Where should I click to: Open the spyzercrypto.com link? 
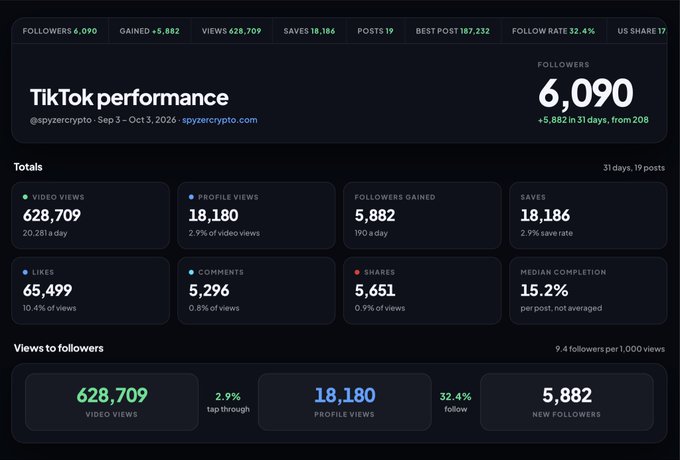click(x=219, y=120)
